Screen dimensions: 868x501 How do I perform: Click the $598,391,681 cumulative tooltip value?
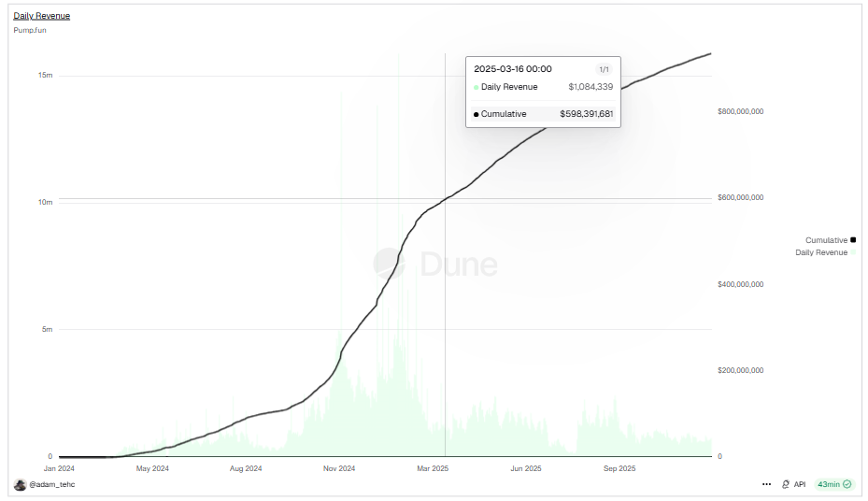pos(586,114)
